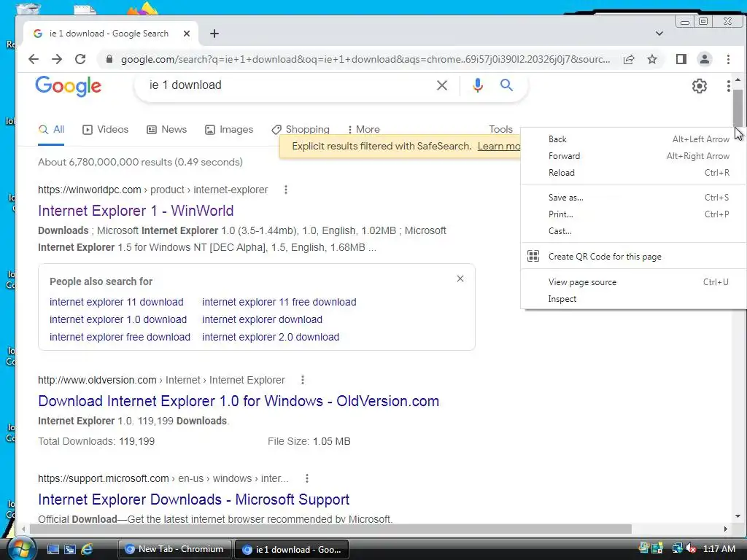Click the vertical scrollbar thumb
747x560 pixels.
(x=738, y=108)
